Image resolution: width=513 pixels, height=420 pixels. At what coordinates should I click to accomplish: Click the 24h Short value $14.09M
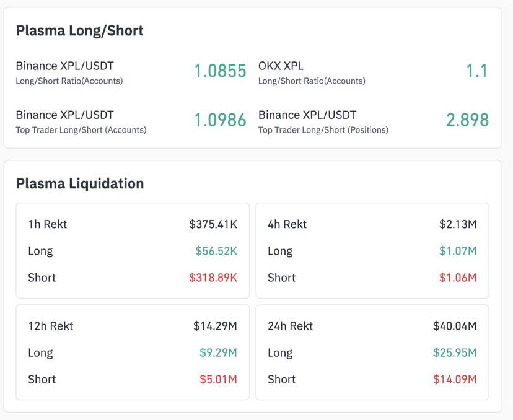pyautogui.click(x=455, y=379)
